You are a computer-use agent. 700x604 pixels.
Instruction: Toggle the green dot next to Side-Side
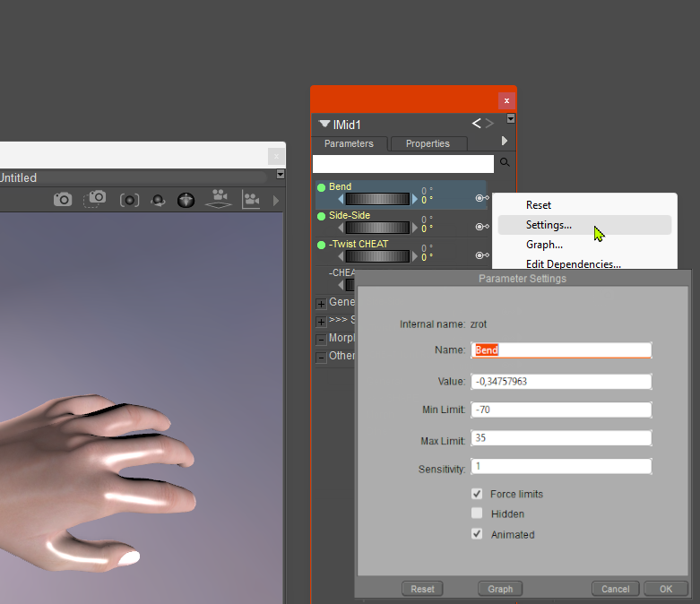(321, 217)
